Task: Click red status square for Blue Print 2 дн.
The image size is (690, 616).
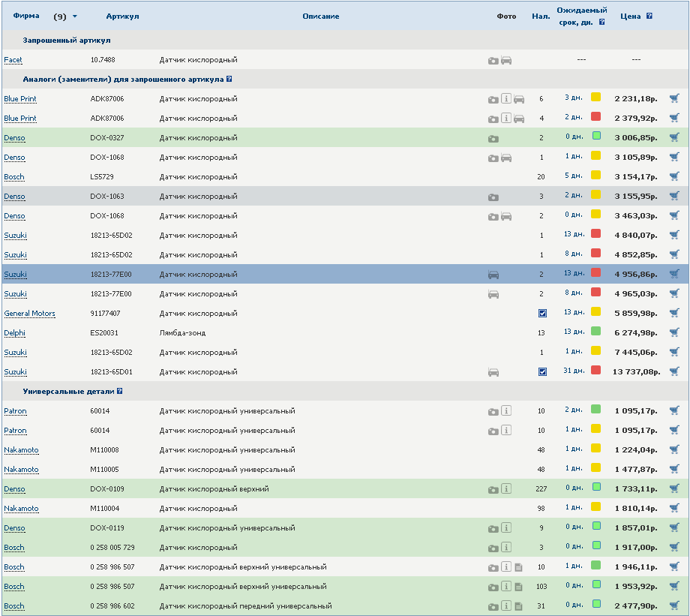Action: click(595, 116)
